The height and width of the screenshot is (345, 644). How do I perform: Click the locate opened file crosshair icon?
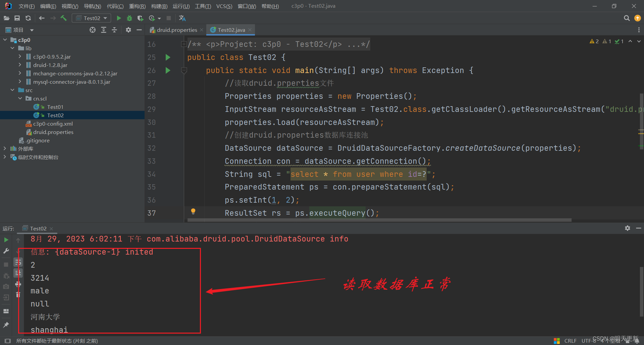pyautogui.click(x=93, y=30)
